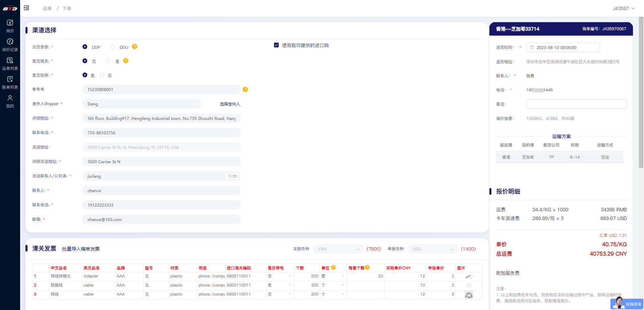The height and width of the screenshot is (310, 644).
Task: Open 我的 profile sidebar icon
Action: [x=10, y=101]
